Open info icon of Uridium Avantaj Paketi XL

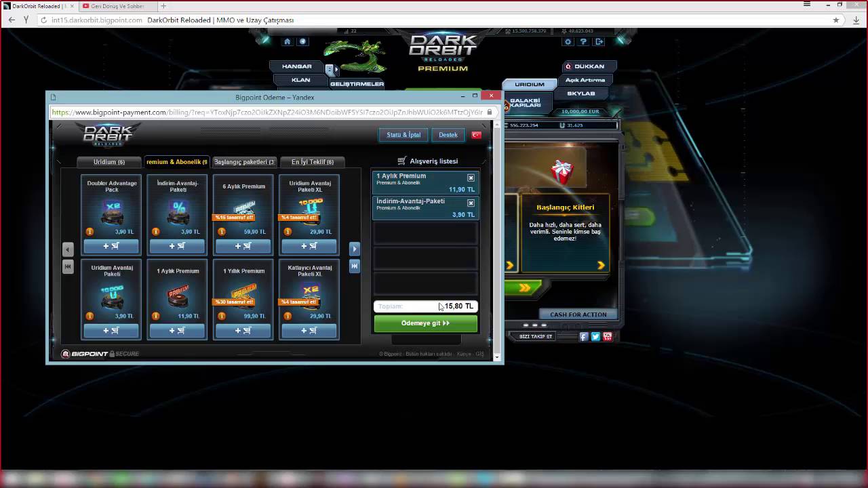288,232
